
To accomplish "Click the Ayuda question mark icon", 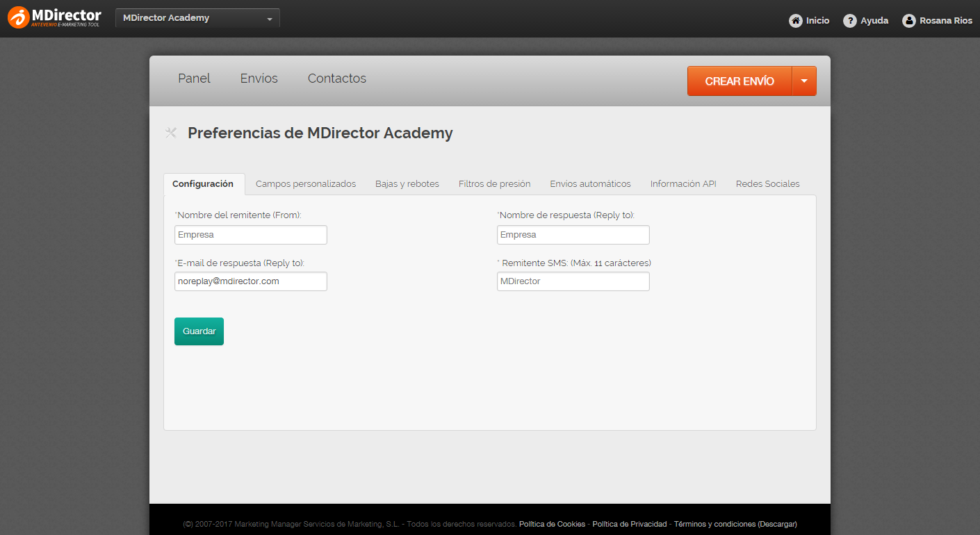I will point(850,21).
